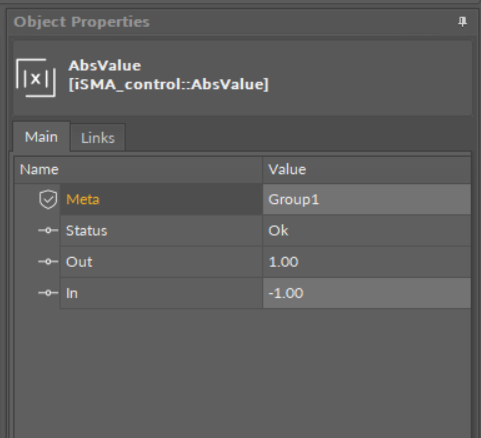Open the Links tab

point(98,138)
